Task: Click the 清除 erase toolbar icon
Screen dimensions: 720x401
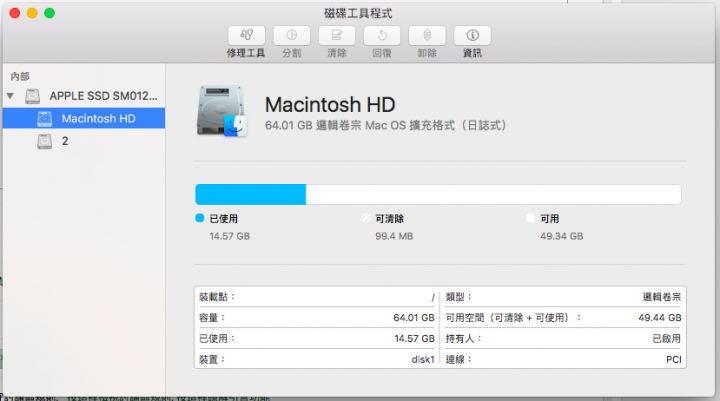Action: click(337, 35)
